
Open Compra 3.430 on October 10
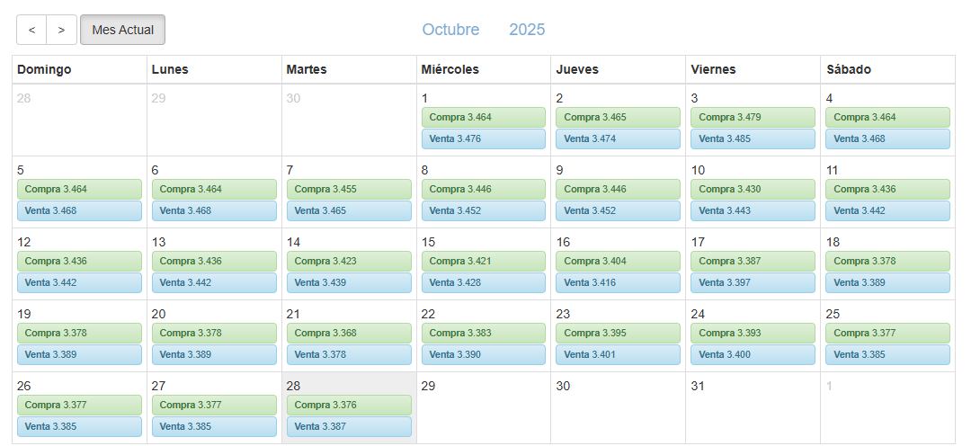(x=753, y=190)
